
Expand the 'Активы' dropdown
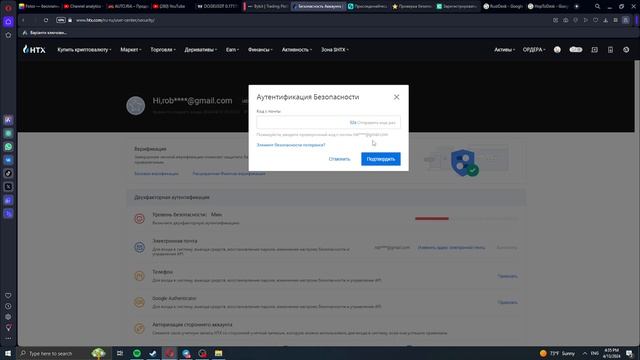click(x=504, y=50)
